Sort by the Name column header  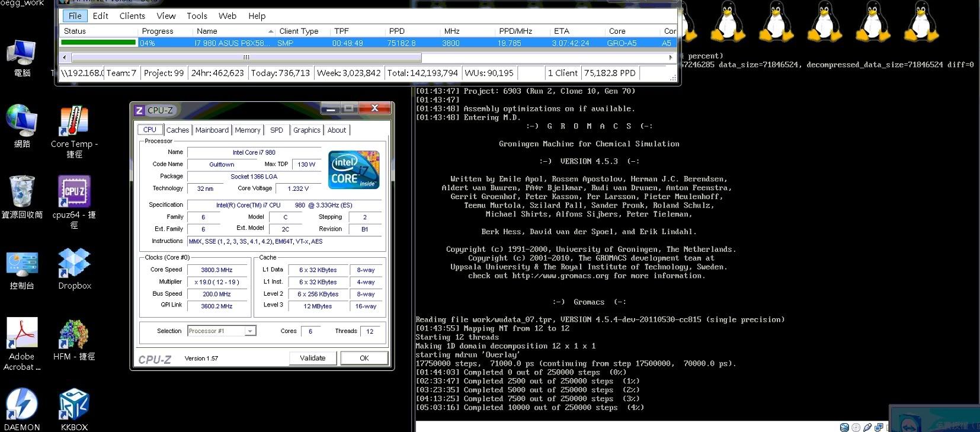coord(235,31)
